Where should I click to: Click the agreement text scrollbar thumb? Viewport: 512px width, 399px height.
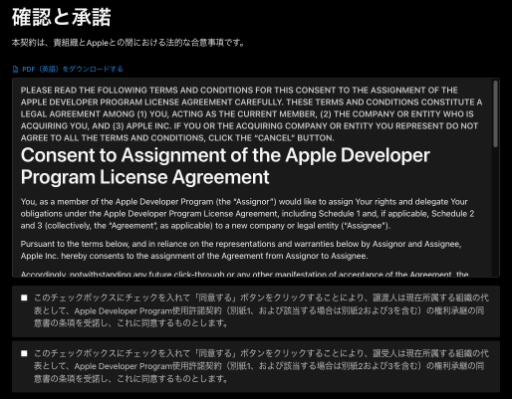[x=495, y=113]
